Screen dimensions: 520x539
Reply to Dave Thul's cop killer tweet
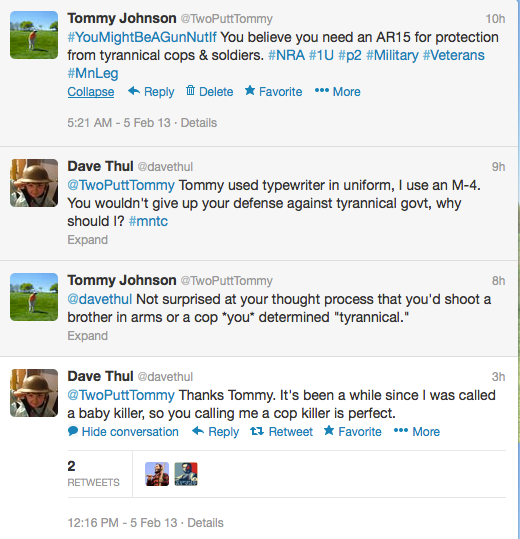click(x=215, y=432)
